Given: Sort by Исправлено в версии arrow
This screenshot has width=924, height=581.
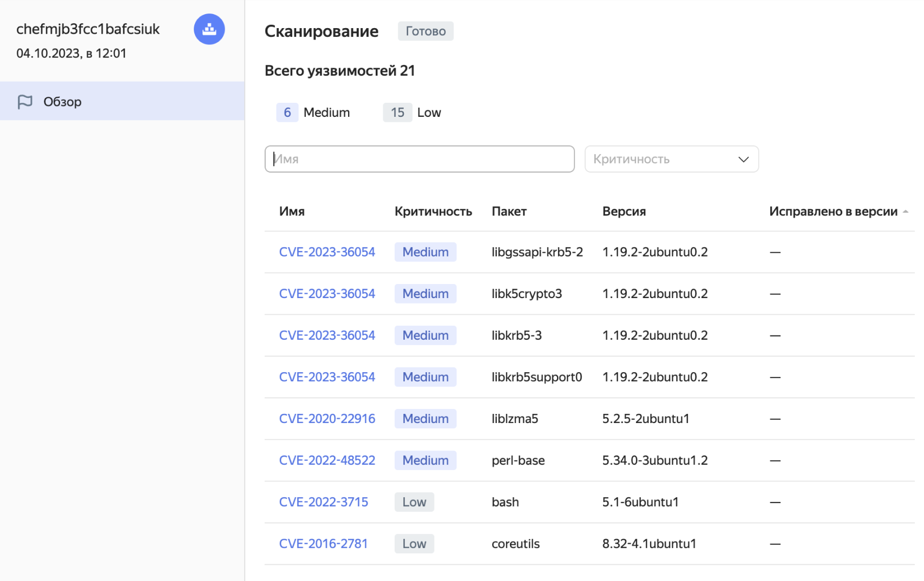Looking at the screenshot, I should click(x=905, y=212).
